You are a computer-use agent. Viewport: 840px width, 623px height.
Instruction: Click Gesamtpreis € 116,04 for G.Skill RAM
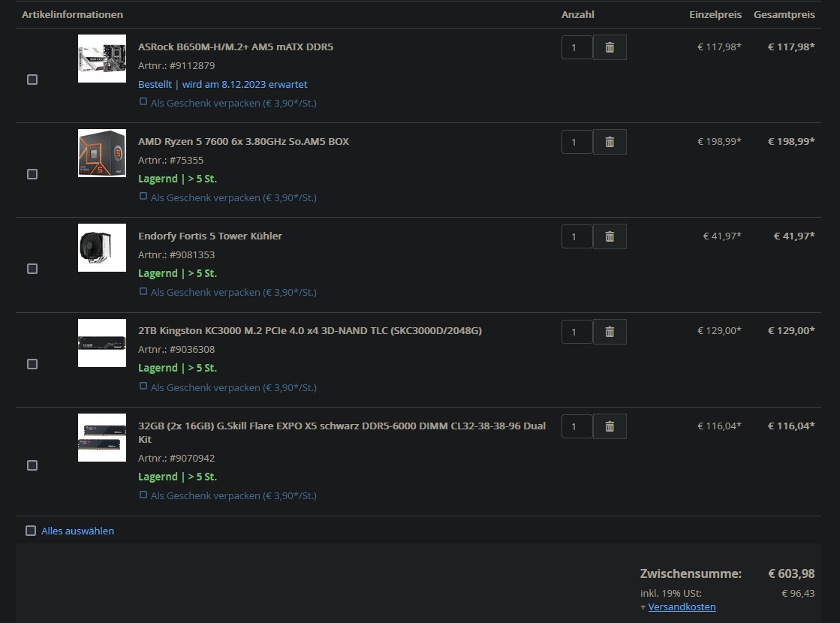tap(791, 426)
